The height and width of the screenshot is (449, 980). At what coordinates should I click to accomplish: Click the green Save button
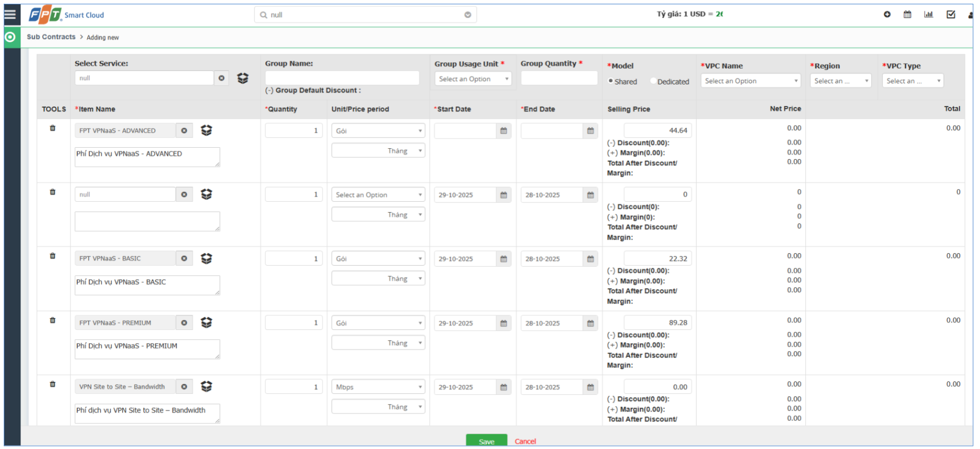pyautogui.click(x=486, y=441)
